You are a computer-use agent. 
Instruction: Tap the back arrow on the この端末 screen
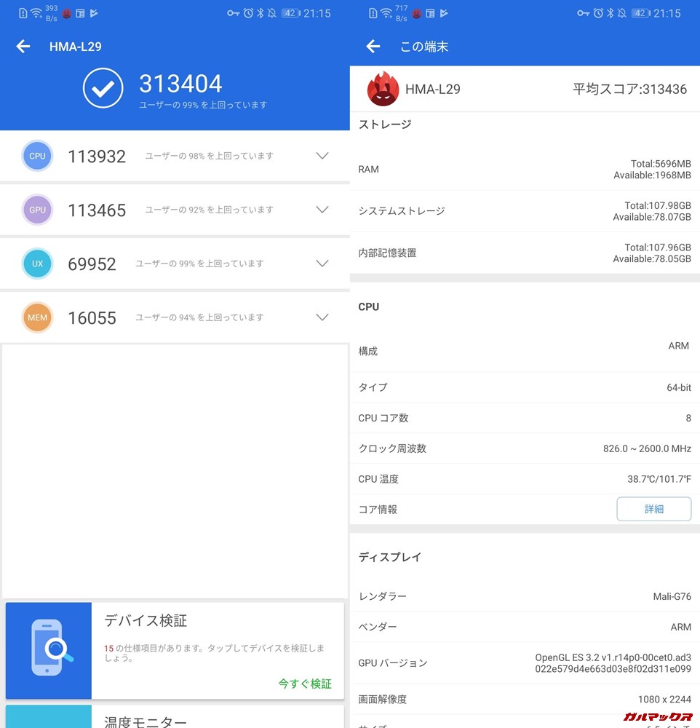[x=373, y=47]
